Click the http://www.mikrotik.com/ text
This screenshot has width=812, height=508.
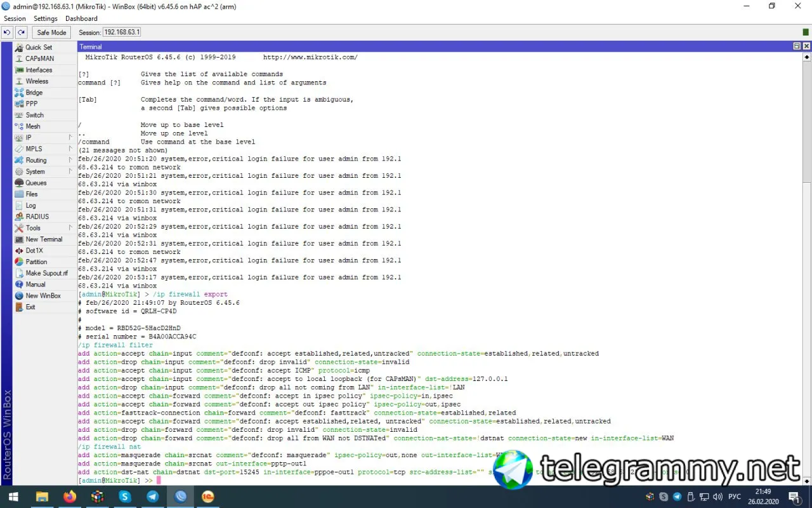[x=310, y=57]
